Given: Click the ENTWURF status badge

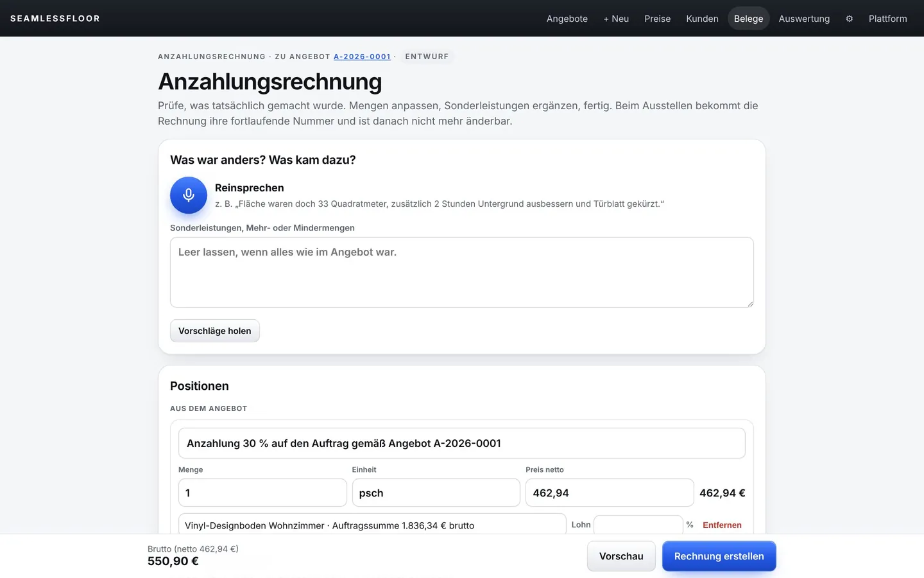Looking at the screenshot, I should [427, 57].
